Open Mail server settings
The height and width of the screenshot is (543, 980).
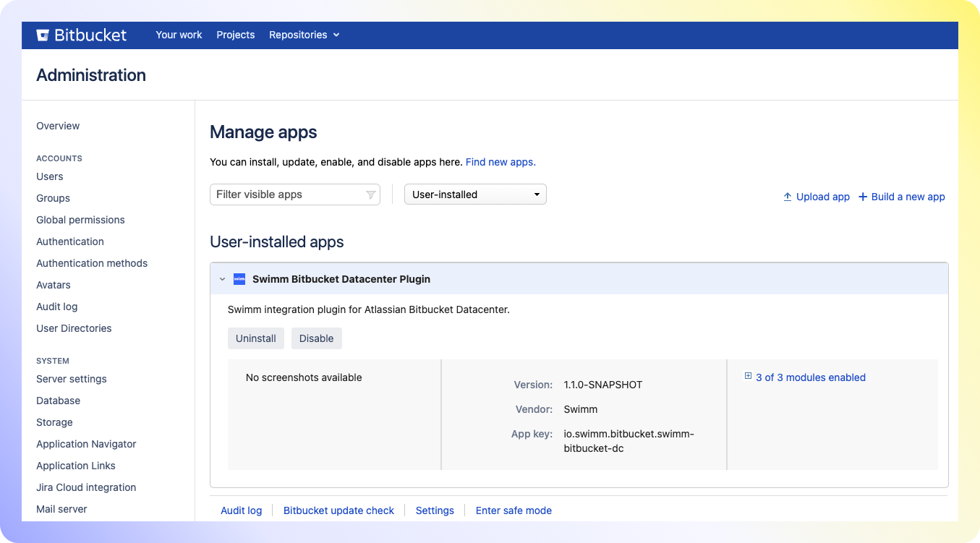[61, 509]
